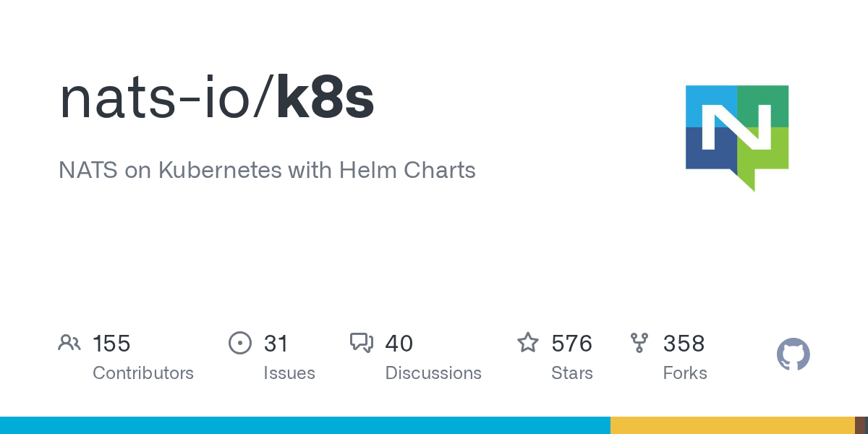Viewport: 868px width, 434px height.
Task: Click the 576 stars count
Action: (571, 344)
